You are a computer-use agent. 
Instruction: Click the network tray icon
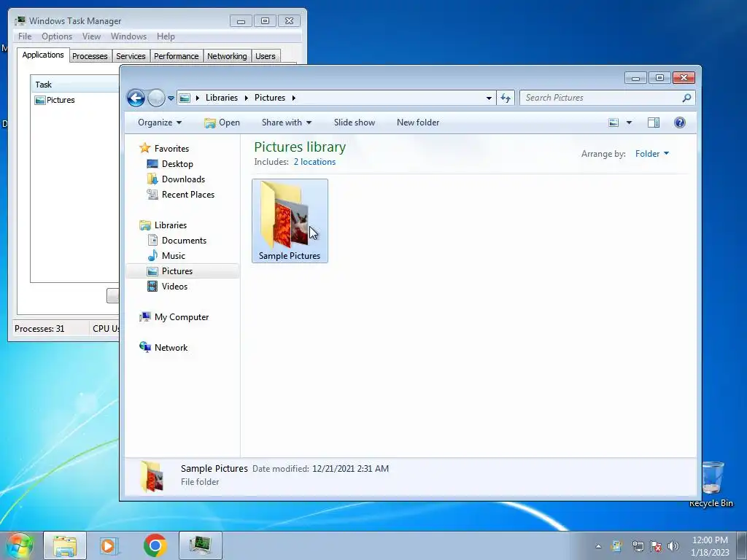point(638,546)
